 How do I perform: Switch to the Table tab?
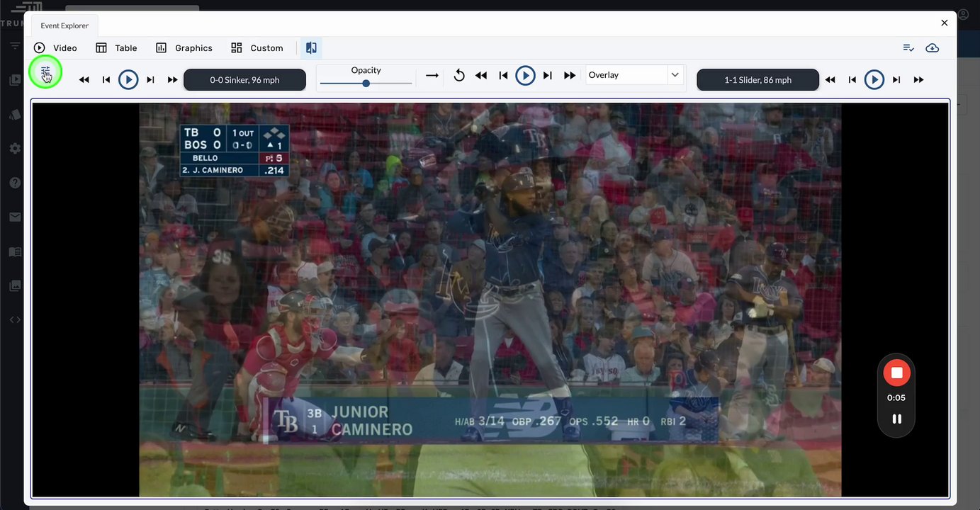(117, 48)
